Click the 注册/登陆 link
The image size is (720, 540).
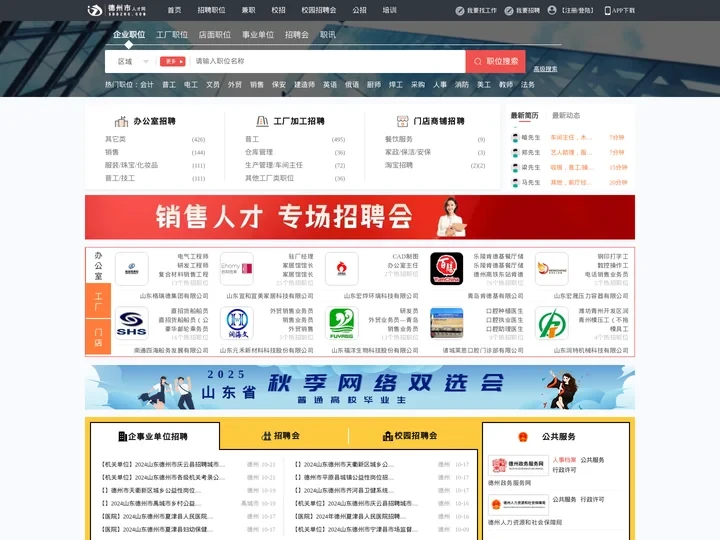tap(578, 11)
